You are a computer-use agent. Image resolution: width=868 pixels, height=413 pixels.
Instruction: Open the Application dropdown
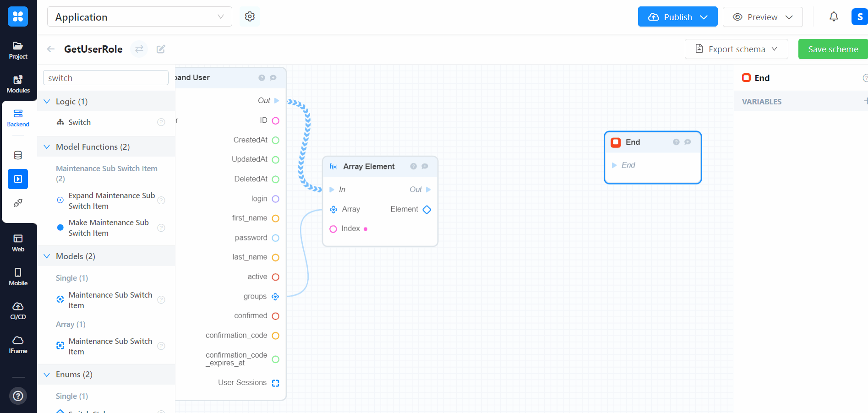point(139,17)
